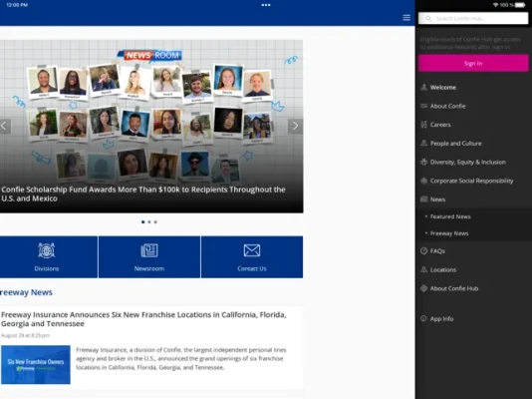
Task: Click the article date 'August 28'
Action: [x=25, y=335]
